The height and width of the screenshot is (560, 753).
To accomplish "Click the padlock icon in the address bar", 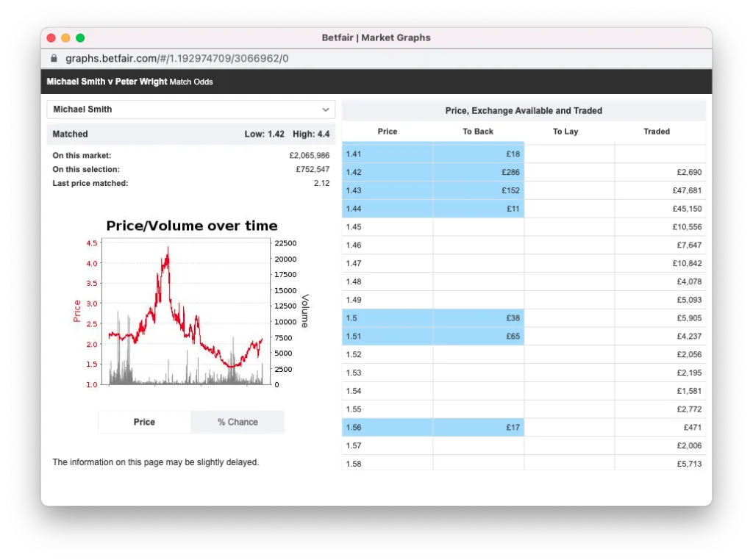I will click(x=53, y=59).
